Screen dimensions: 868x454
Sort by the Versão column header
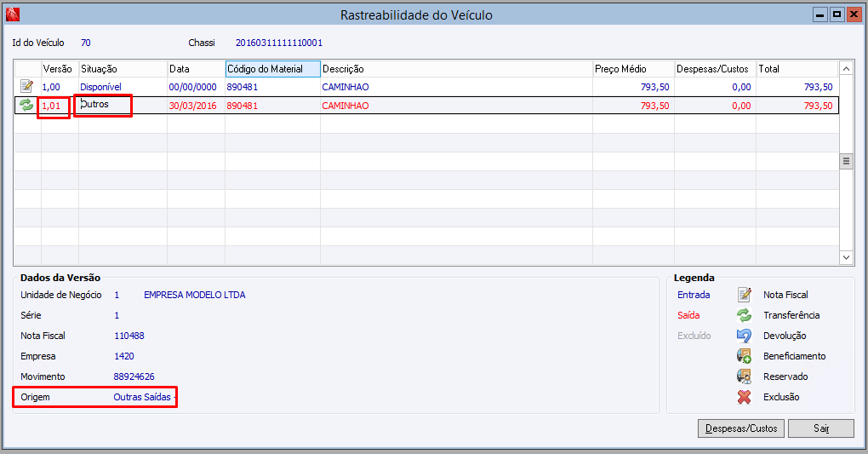(60, 69)
